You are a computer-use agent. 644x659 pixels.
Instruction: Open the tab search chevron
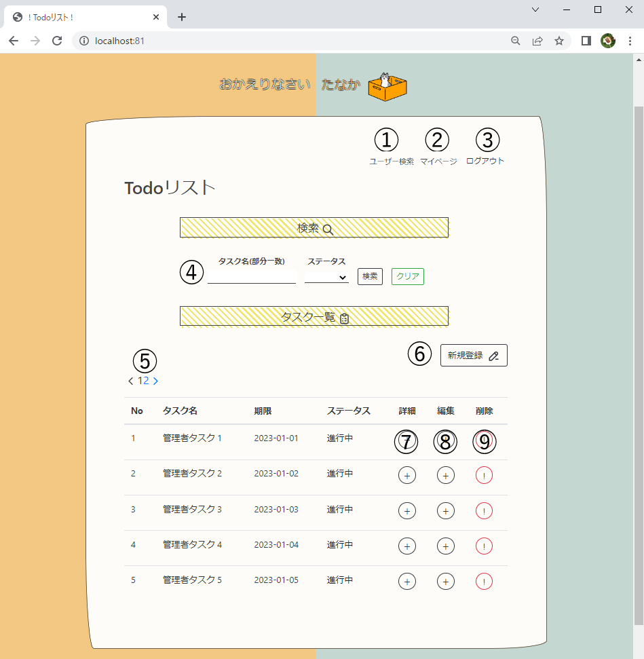pos(535,10)
